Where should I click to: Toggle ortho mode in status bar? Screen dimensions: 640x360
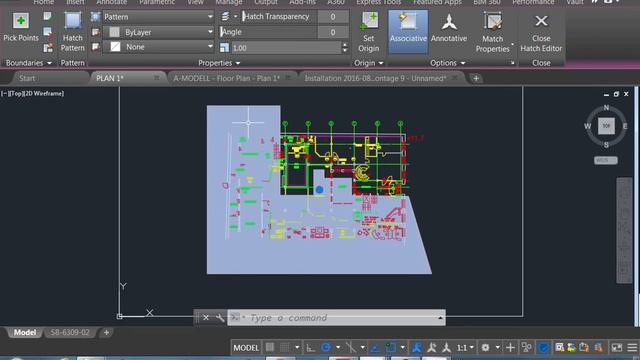point(311,348)
